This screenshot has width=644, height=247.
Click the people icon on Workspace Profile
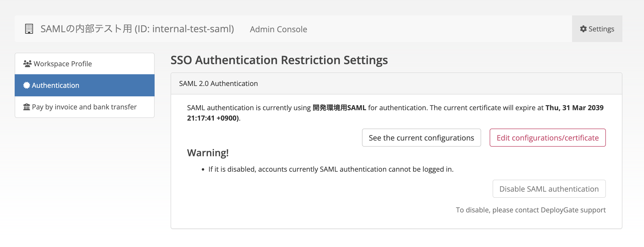27,63
